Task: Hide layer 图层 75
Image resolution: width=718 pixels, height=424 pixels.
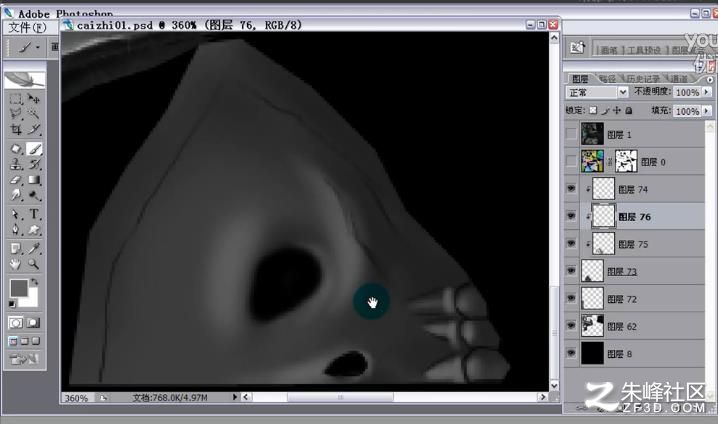Action: [571, 243]
